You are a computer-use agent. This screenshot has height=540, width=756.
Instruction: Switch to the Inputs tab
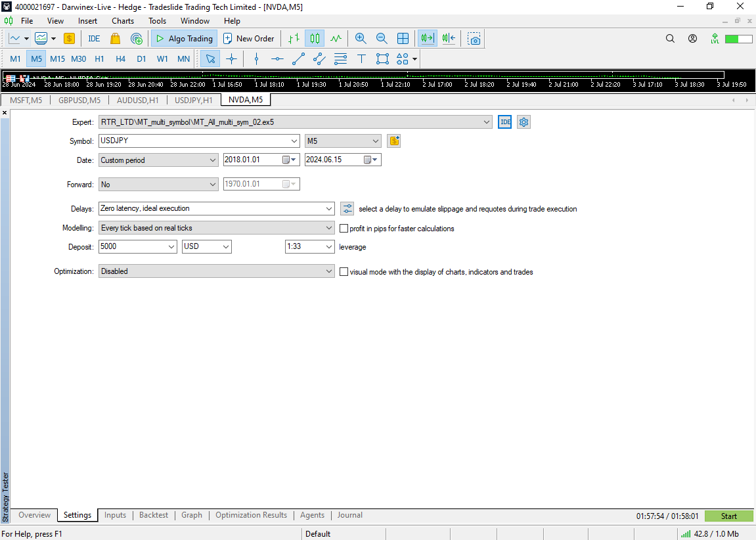115,515
